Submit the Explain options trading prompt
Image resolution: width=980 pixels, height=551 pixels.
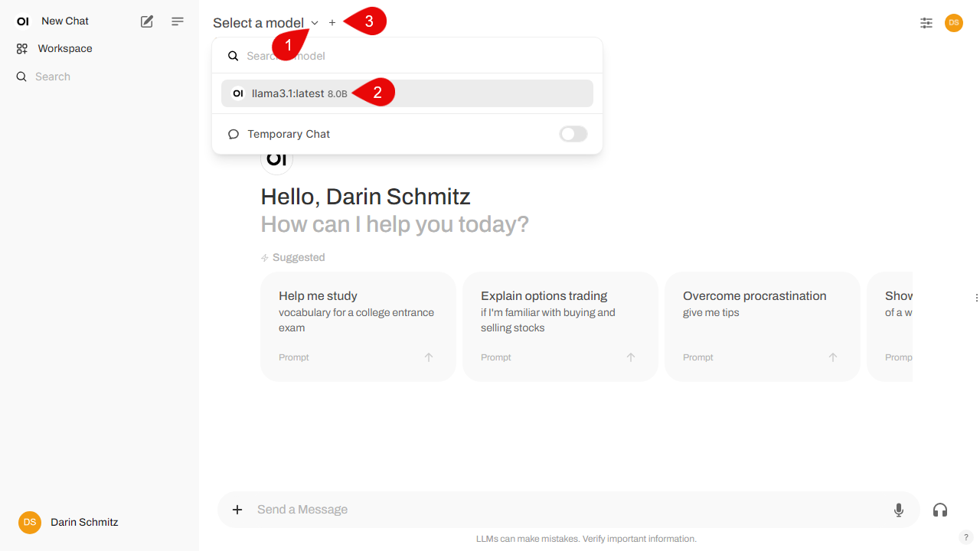tap(630, 357)
